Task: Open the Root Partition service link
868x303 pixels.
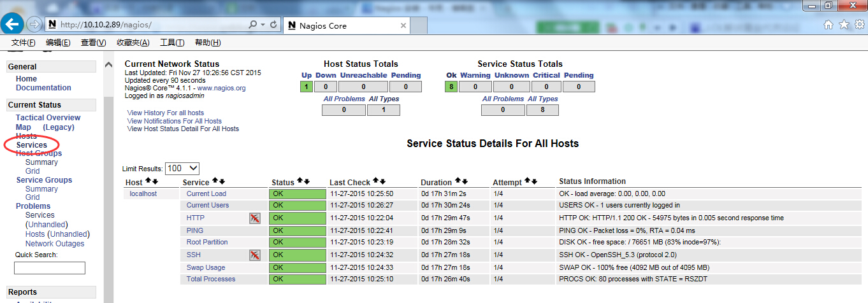Action: 207,242
